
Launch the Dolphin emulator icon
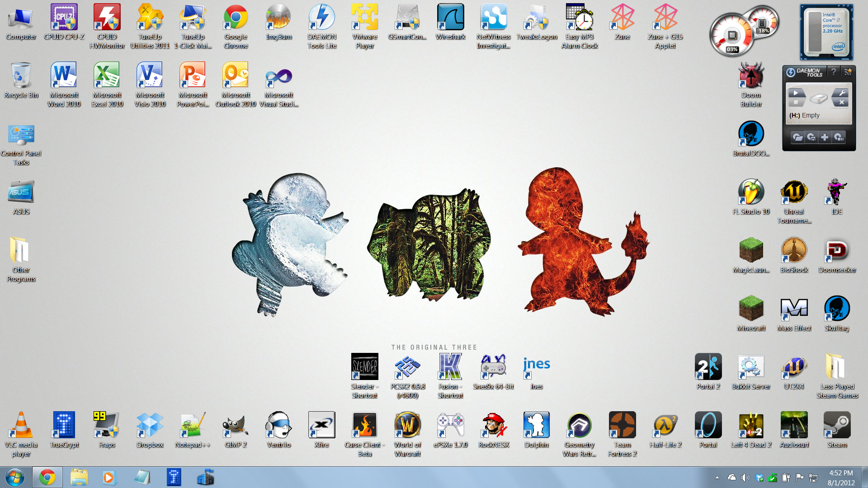pyautogui.click(x=536, y=426)
